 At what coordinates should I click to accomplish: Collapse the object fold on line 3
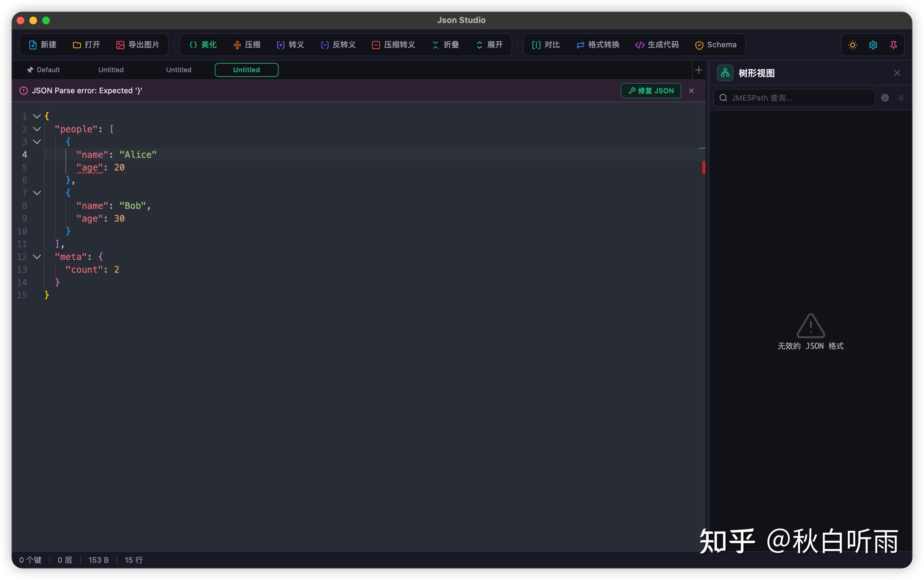click(x=37, y=141)
